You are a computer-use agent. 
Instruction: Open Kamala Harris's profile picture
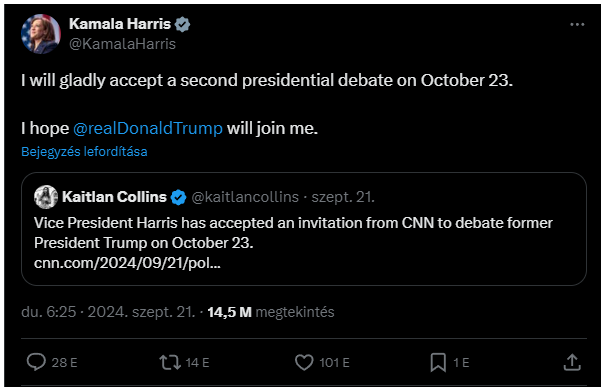[x=41, y=34]
